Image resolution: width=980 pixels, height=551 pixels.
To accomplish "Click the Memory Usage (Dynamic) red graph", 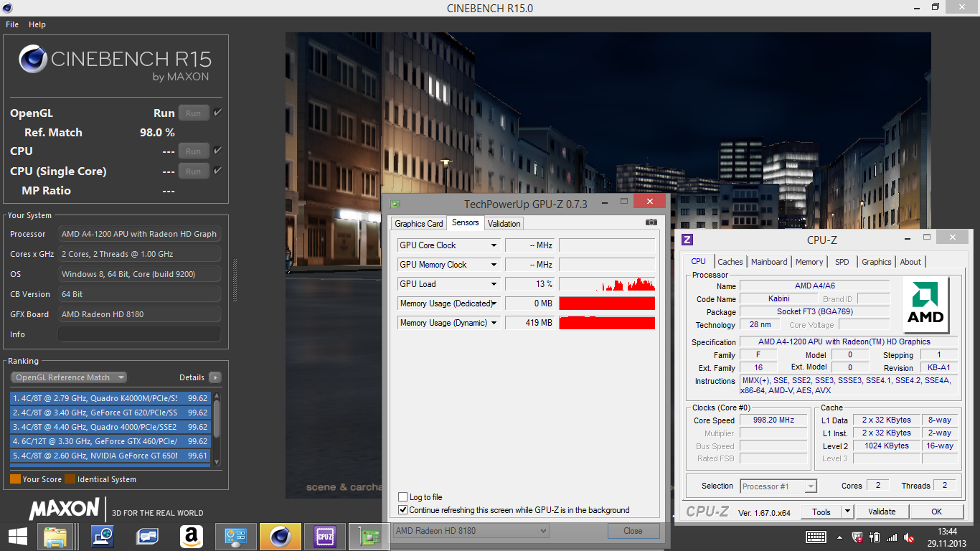I will (607, 323).
